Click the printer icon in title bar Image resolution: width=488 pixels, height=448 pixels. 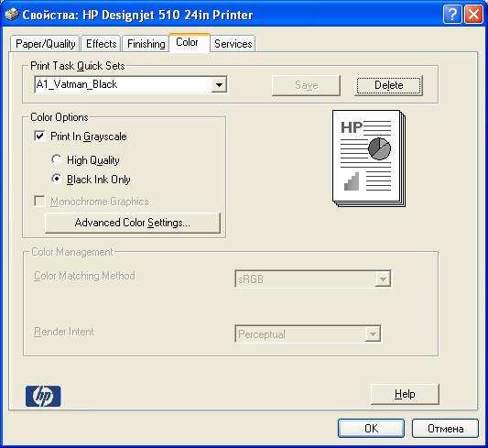12,15
